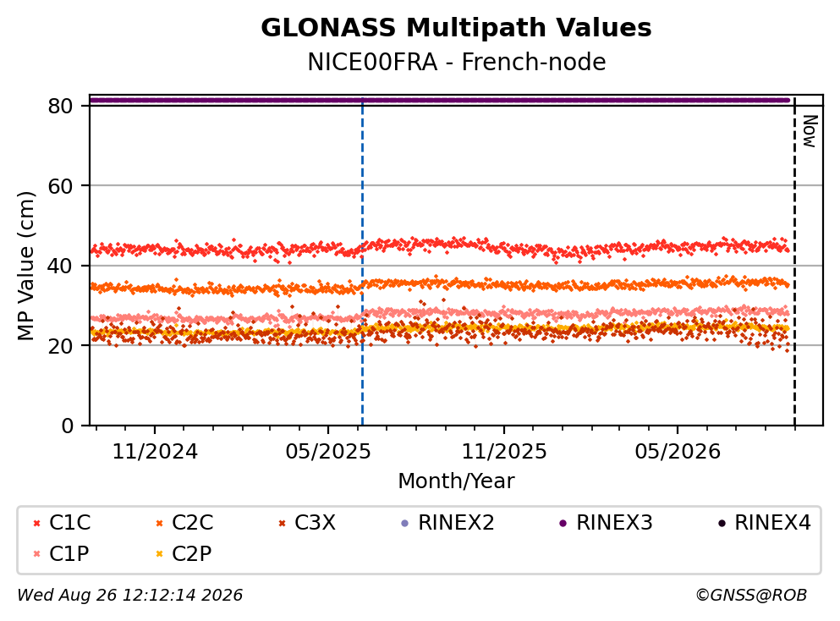
Task: Select the C2C legend label
Action: point(192,523)
